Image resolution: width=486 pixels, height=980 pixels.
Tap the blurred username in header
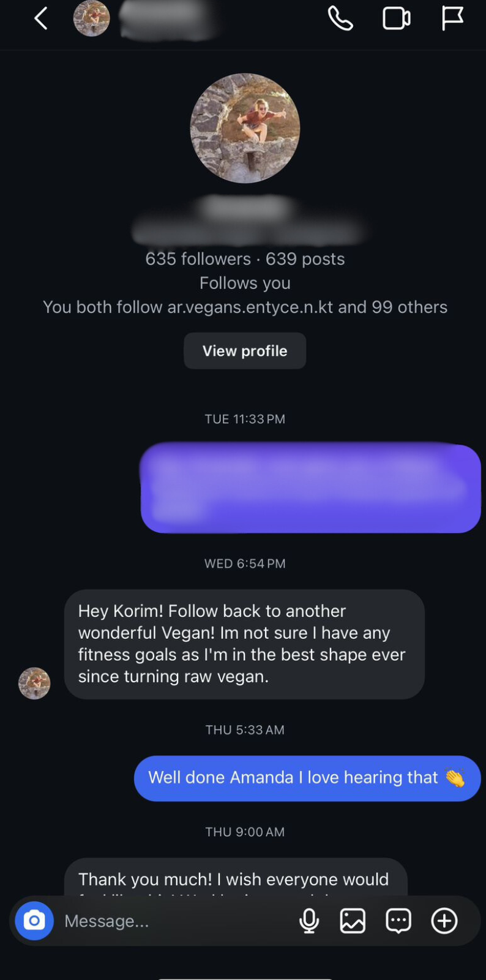(x=168, y=19)
